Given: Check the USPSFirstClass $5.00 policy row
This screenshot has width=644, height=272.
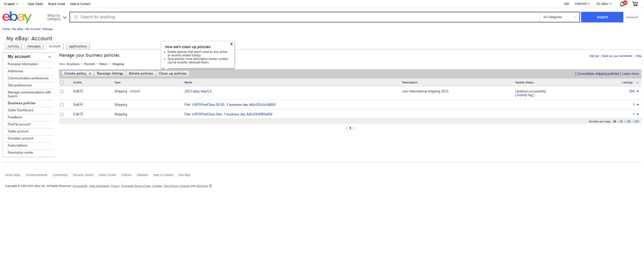Looking at the screenshot, I should click(62, 105).
